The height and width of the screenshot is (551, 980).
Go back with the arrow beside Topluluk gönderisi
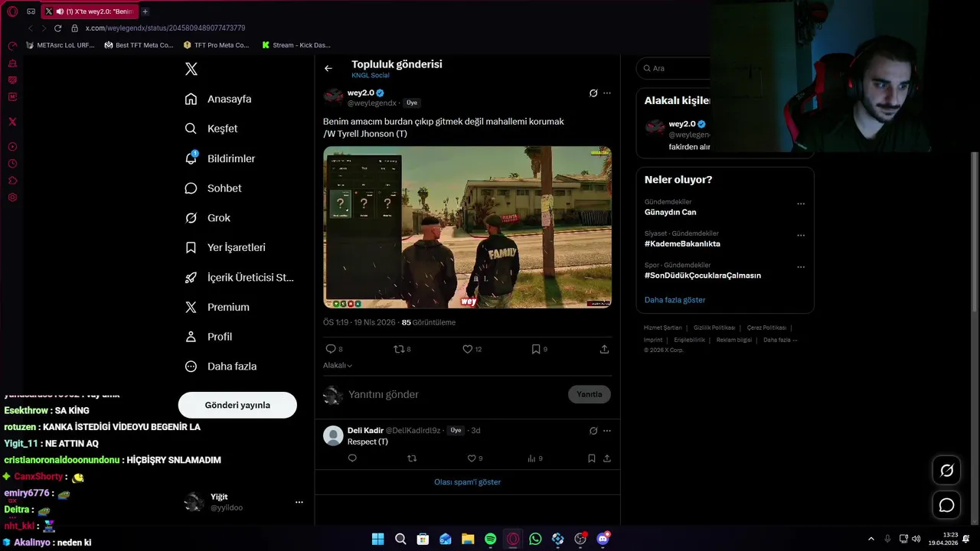328,68
